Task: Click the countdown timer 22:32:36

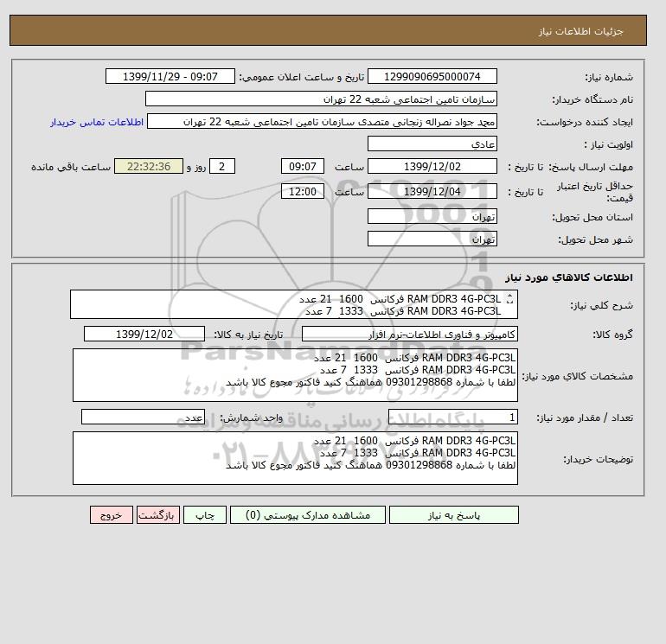Action: pyautogui.click(x=149, y=167)
